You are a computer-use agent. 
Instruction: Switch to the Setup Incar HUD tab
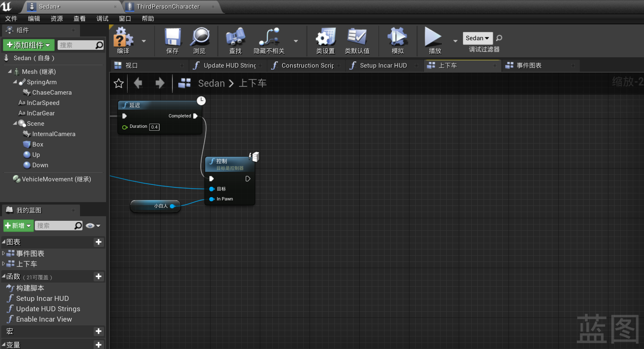[383, 66]
